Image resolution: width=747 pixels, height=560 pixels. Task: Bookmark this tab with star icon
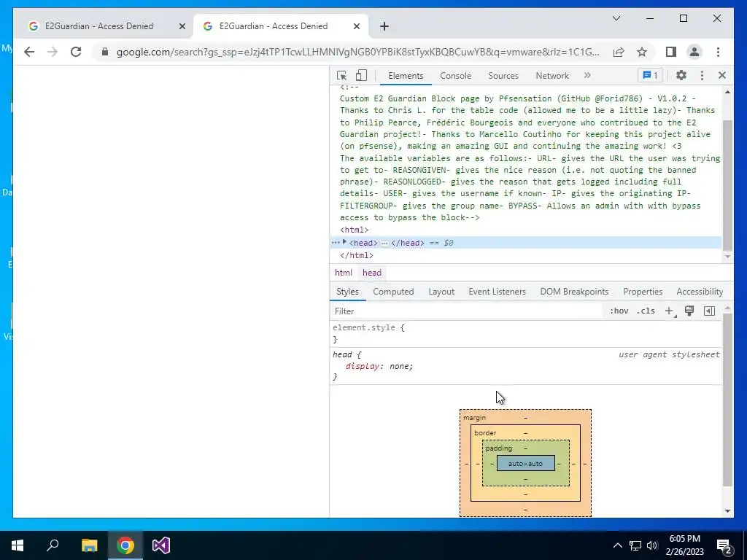coord(642,52)
